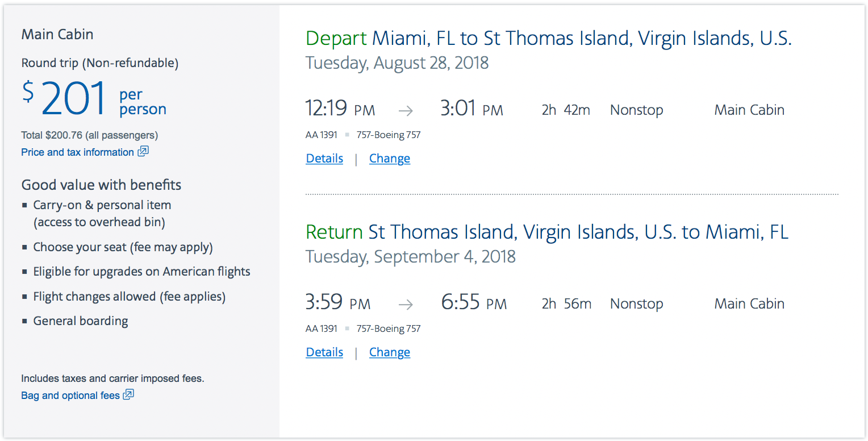
Task: Click the return arrow between 3:59 PM and 6:55 PM
Action: tap(406, 305)
